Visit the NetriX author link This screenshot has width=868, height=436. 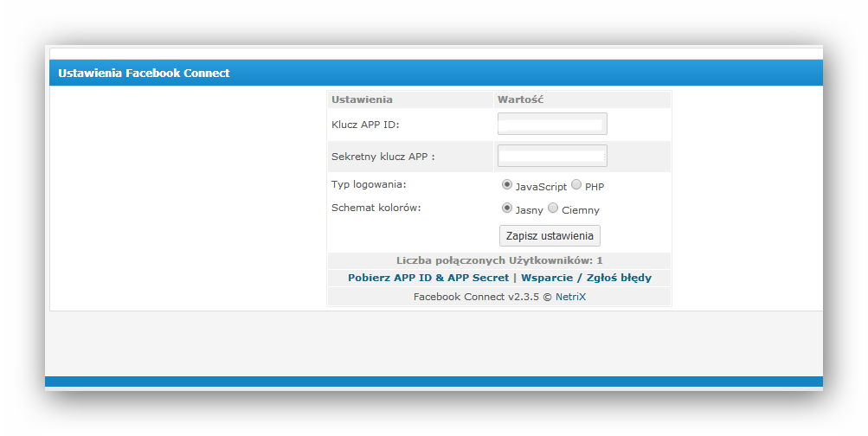tap(570, 297)
